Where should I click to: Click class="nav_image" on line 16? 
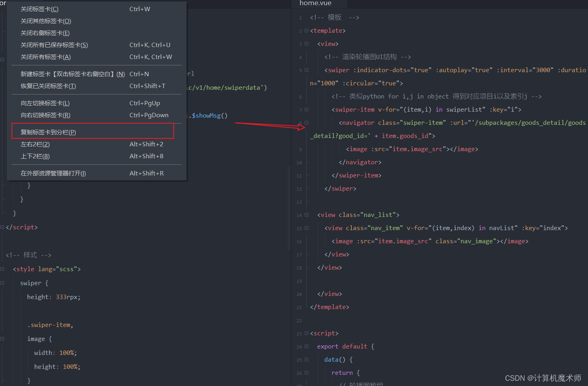tap(466, 241)
